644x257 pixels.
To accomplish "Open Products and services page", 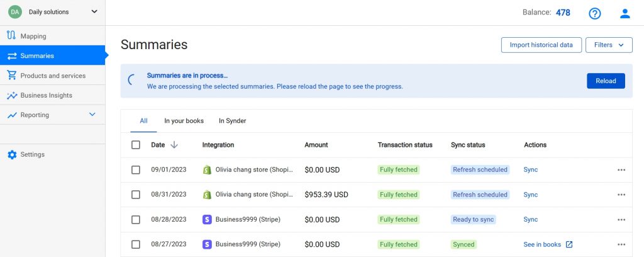I will click(x=53, y=76).
